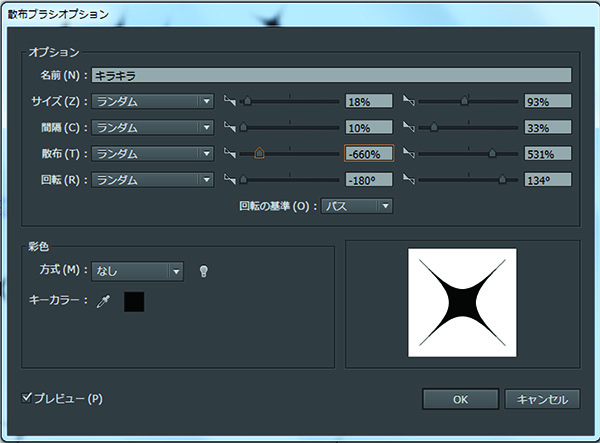This screenshot has width=600, height=443.
Task: Click the 散布ブラシオプション title text
Action: pyautogui.click(x=58, y=14)
